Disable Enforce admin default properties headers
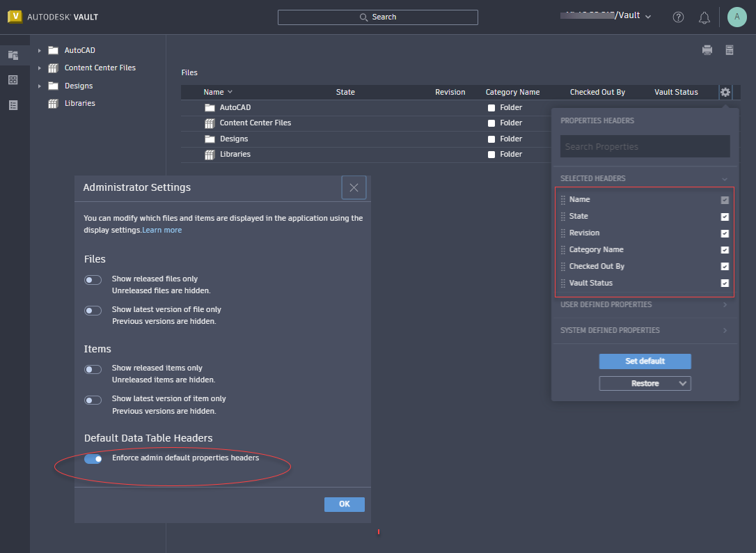756x553 pixels. [93, 458]
